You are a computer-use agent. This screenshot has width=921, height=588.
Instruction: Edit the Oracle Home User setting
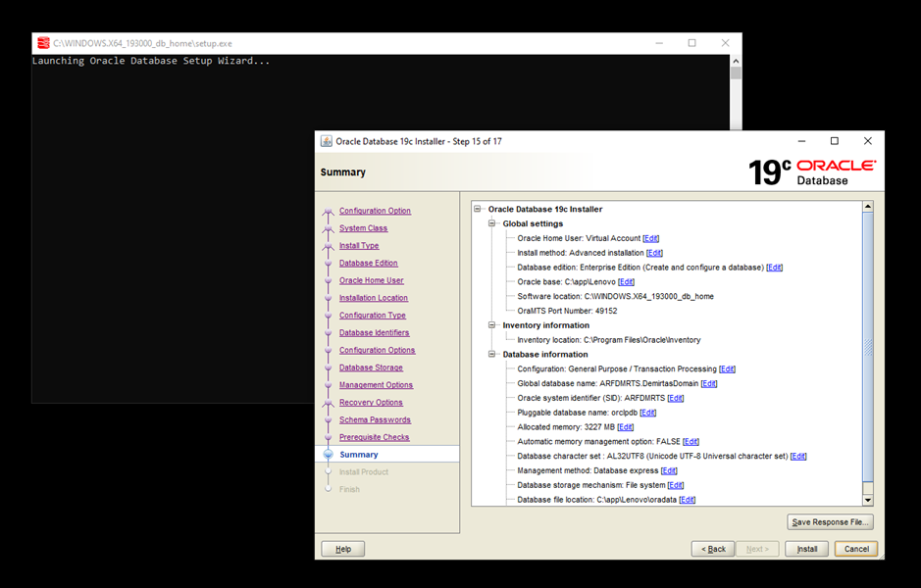point(651,238)
